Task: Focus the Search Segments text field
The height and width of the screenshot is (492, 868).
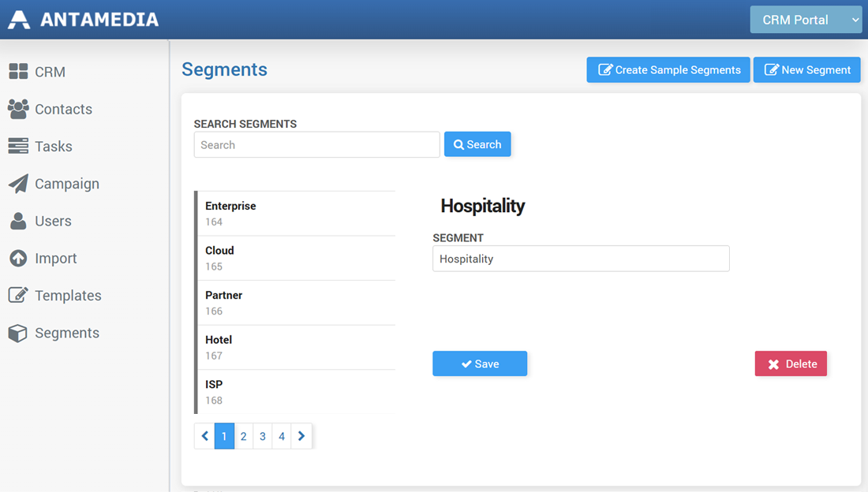Action: pyautogui.click(x=316, y=145)
